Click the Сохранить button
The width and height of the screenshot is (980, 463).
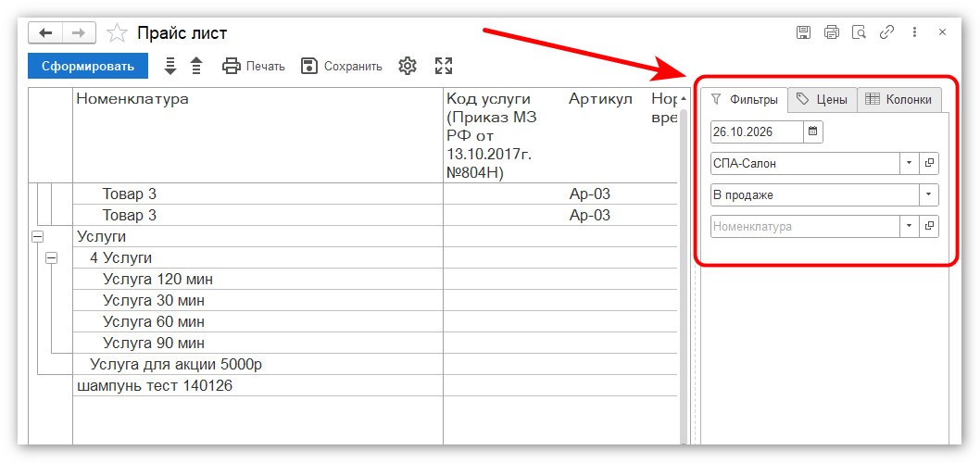(x=341, y=67)
